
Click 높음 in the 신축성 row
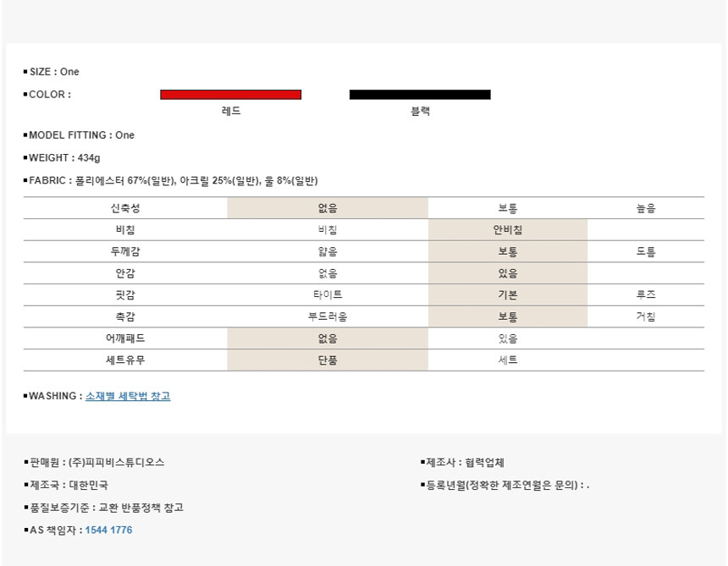646,208
